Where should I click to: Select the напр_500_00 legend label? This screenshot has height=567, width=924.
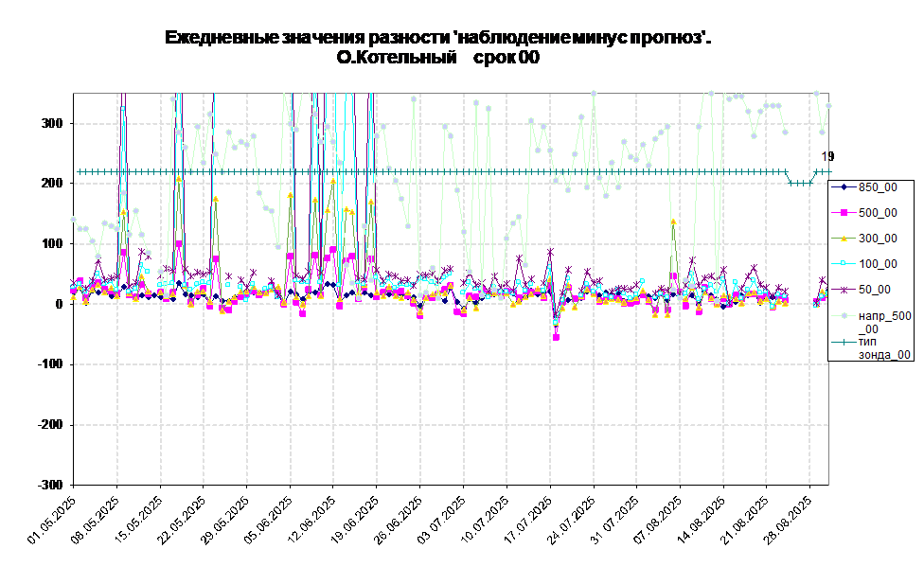(x=884, y=322)
